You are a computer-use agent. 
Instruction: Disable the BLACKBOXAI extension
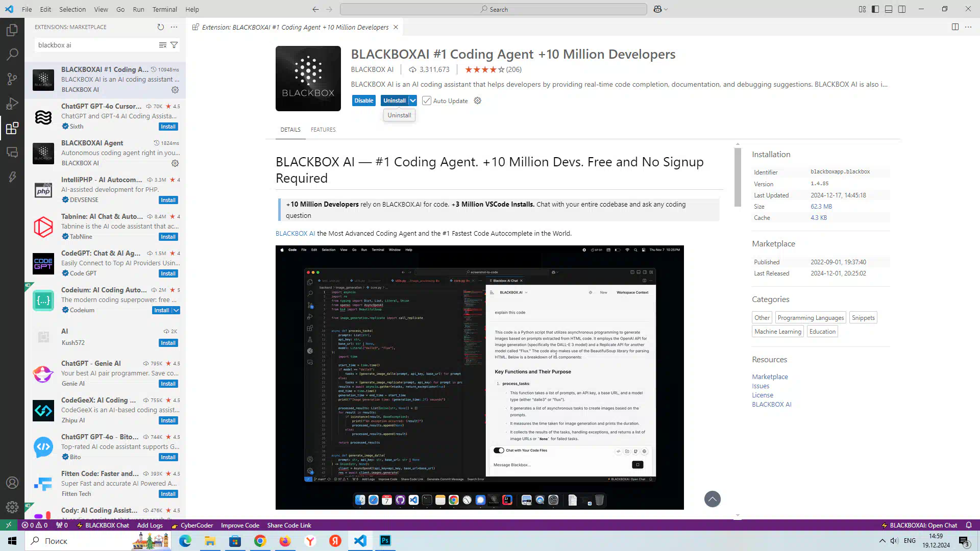(364, 101)
